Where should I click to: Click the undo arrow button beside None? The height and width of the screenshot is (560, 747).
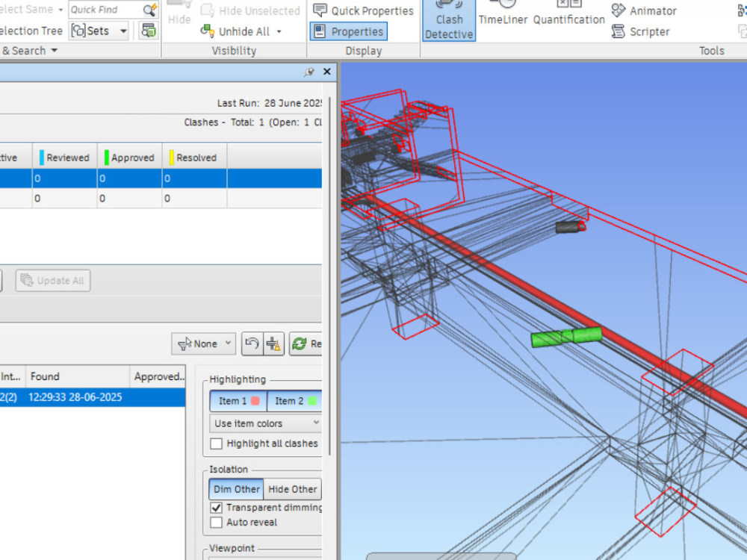(x=252, y=343)
